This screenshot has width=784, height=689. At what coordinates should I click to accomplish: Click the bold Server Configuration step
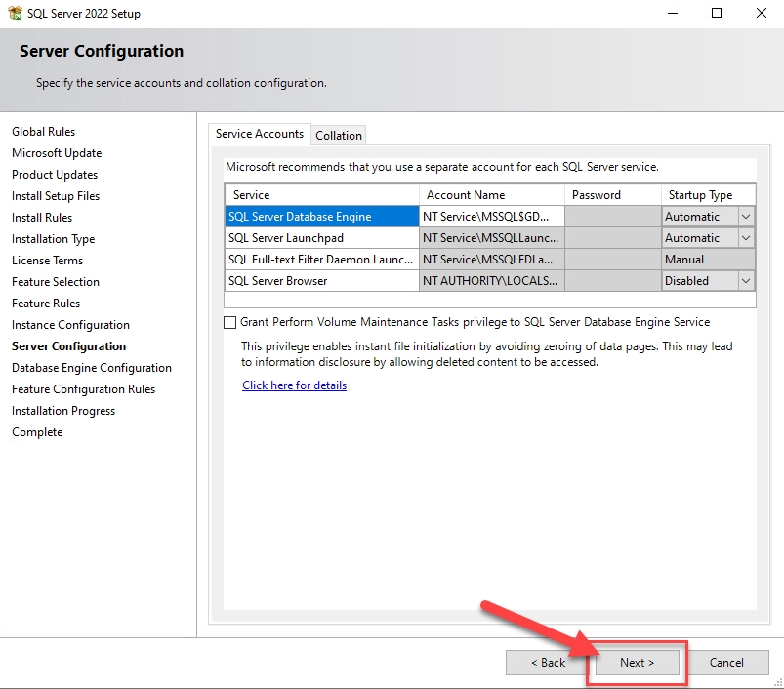click(x=68, y=346)
